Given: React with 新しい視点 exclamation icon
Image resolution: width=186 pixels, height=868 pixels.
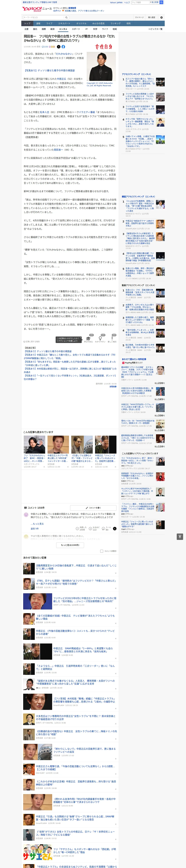Looking at the screenshot, I should (x=112, y=339).
